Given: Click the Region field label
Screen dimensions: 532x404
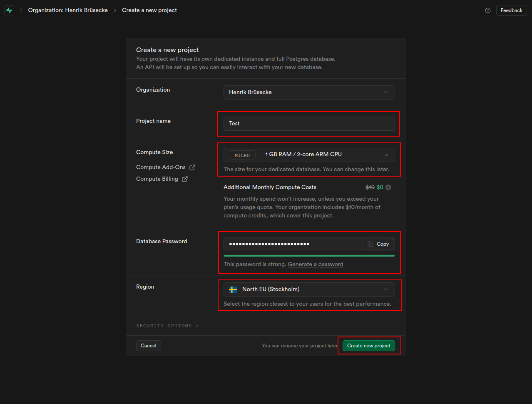Looking at the screenshot, I should tap(145, 287).
